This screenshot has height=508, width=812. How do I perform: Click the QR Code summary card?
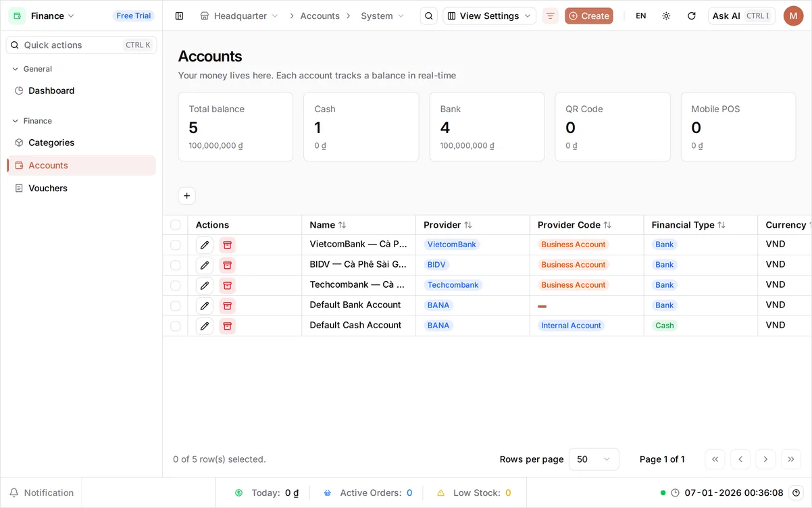[613, 127]
